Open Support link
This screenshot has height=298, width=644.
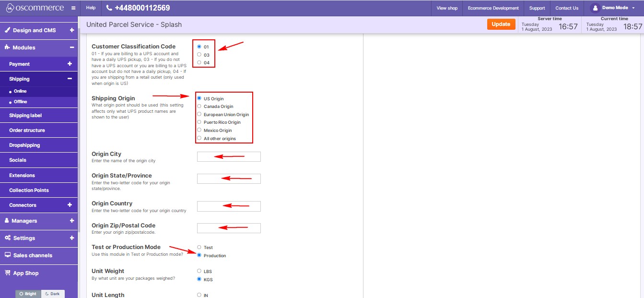pyautogui.click(x=537, y=8)
